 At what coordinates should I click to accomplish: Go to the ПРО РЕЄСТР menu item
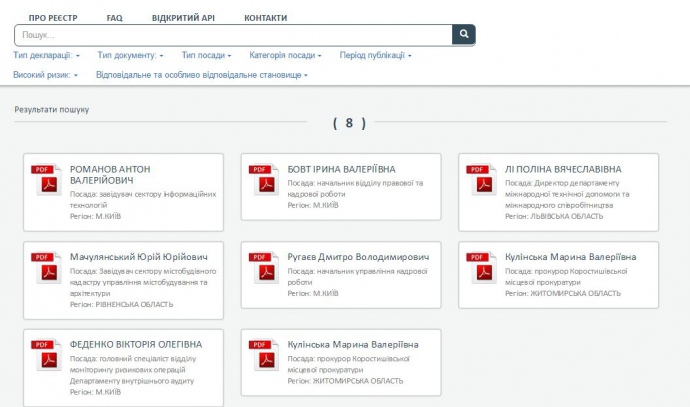click(x=52, y=18)
